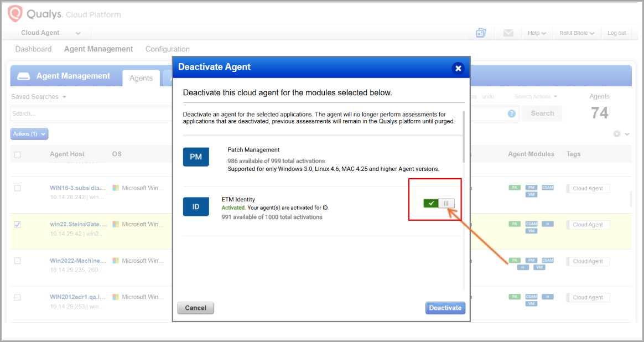644x342 pixels.
Task: Click Agent Management panel drive icon
Action: click(23, 76)
